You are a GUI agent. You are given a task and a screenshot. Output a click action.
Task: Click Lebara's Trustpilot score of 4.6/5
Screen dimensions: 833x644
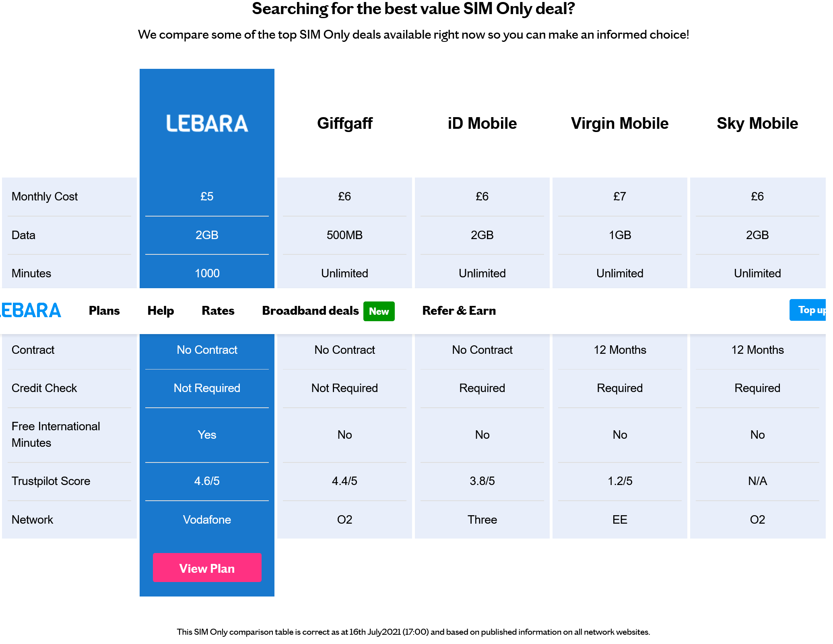click(207, 481)
